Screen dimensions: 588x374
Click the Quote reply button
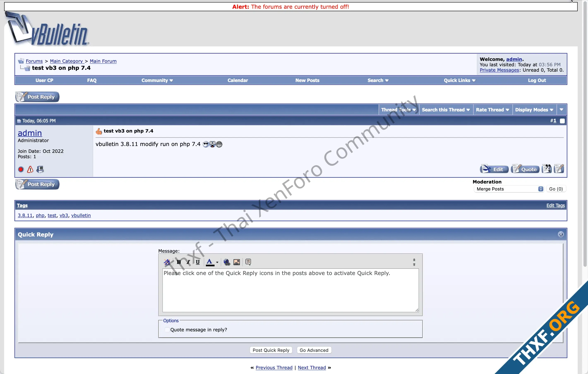(525, 169)
